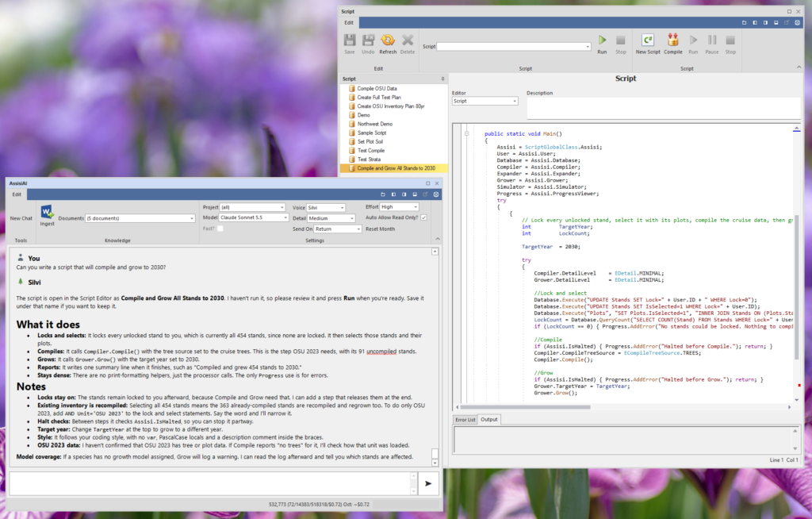Click the Save floppy disk icon

(350, 40)
